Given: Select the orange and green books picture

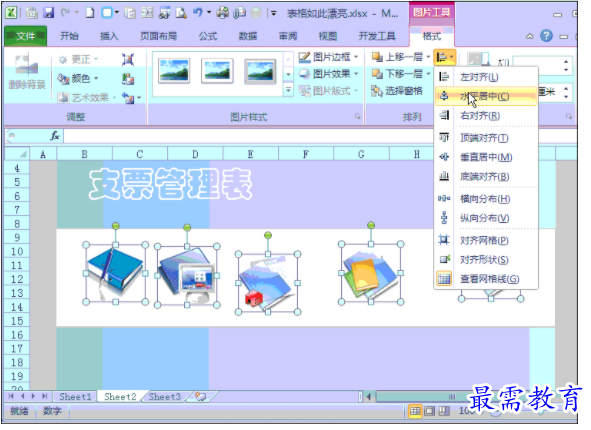Looking at the screenshot, I should 371,273.
